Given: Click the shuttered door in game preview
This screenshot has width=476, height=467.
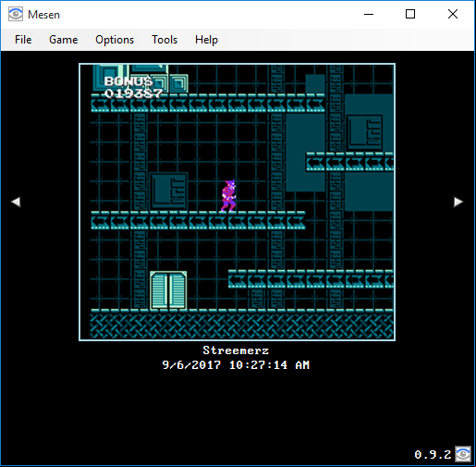Looking at the screenshot, I should [168, 290].
